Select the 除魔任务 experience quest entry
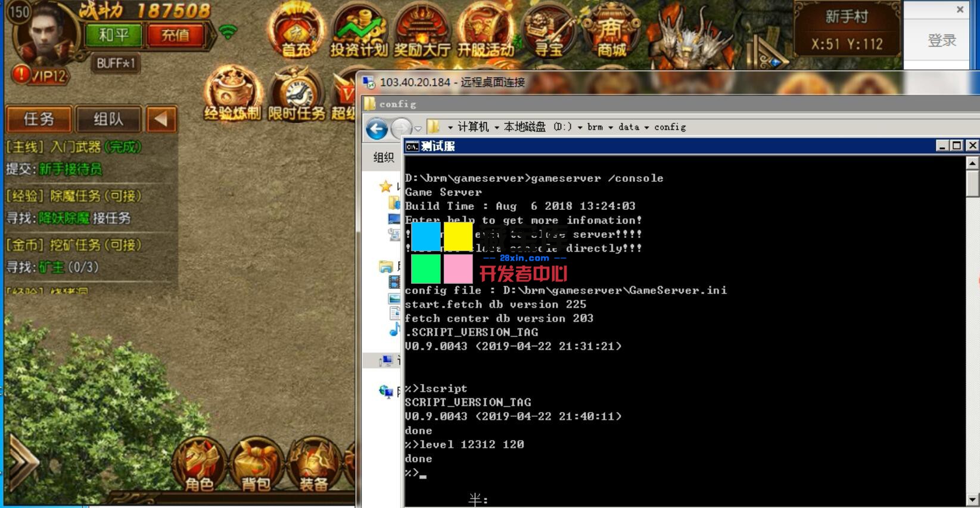This screenshot has width=980, height=508. 74,196
